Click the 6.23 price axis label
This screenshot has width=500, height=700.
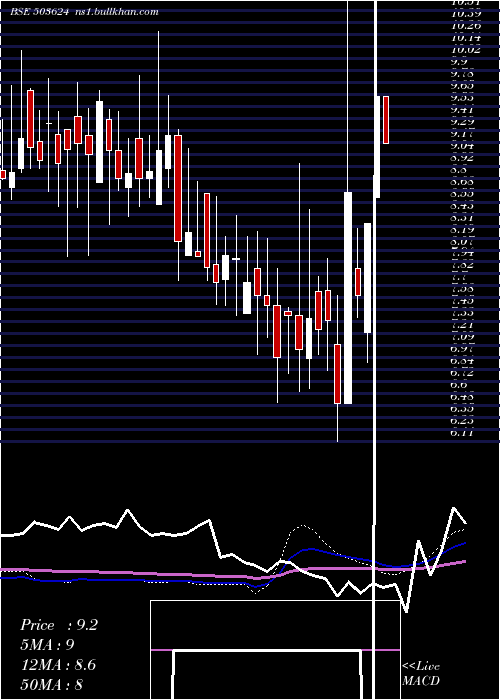pos(462,421)
